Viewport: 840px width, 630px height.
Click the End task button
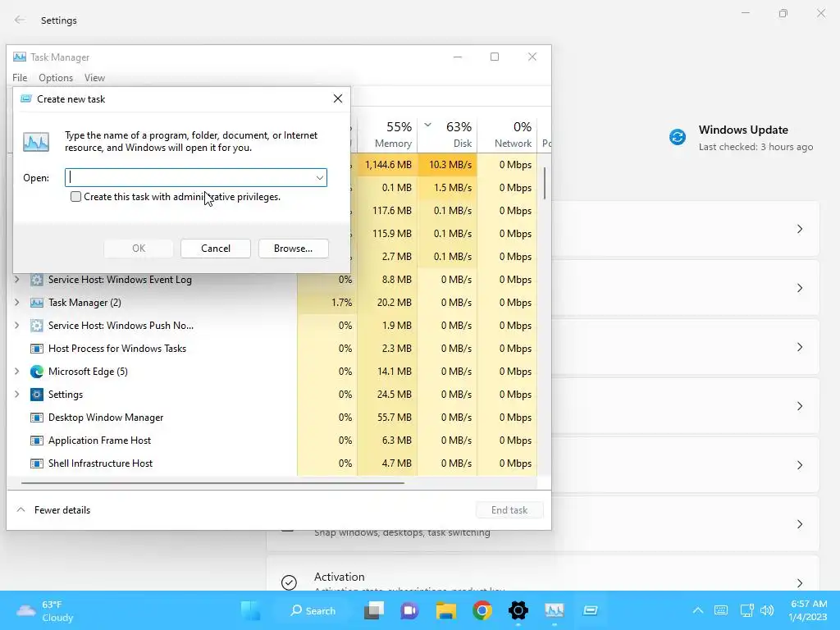pos(509,510)
